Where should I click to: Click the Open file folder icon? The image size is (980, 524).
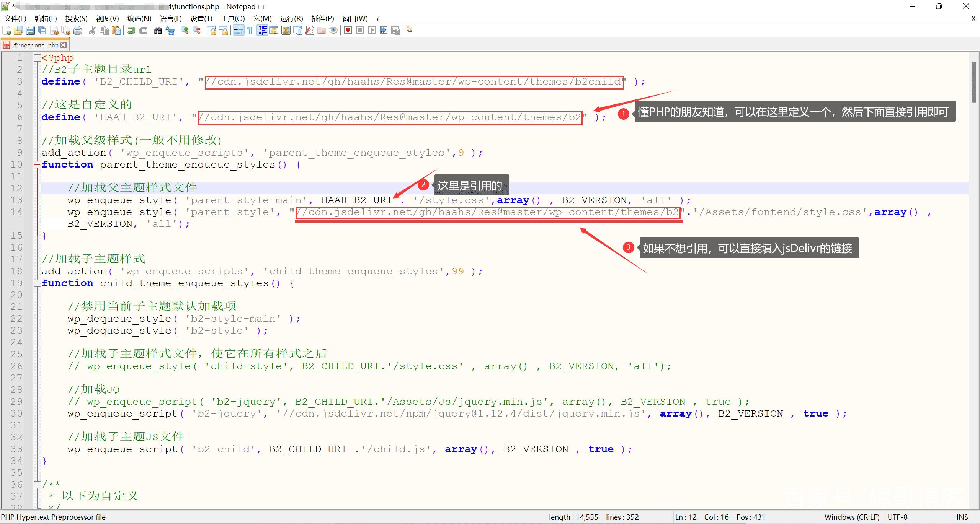click(18, 30)
